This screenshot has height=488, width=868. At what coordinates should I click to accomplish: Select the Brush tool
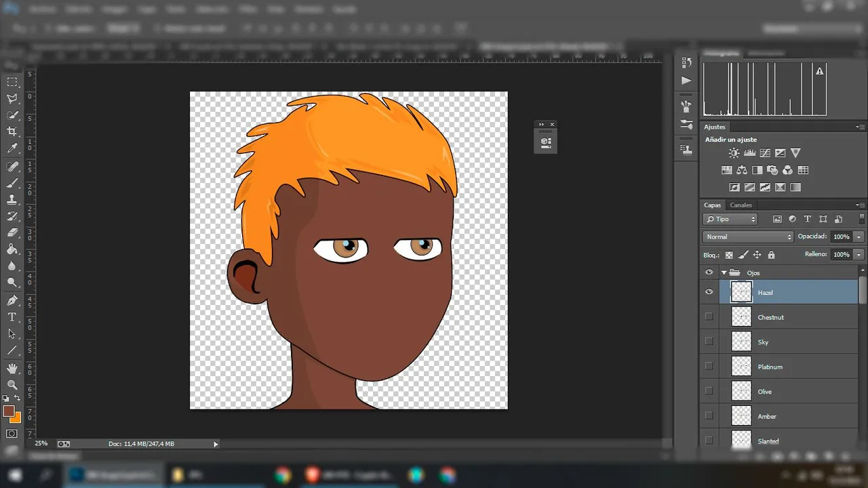[12, 183]
